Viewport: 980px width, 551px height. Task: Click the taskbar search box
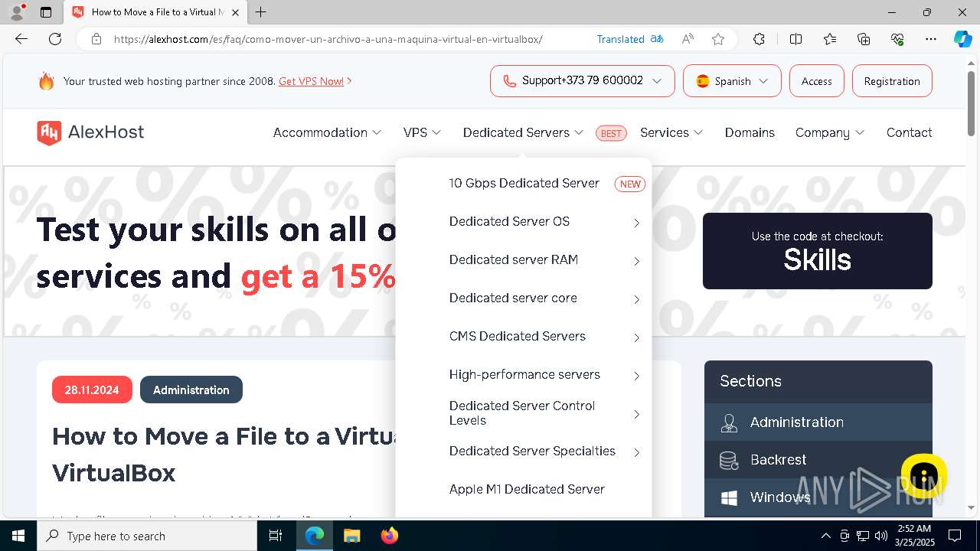click(147, 536)
